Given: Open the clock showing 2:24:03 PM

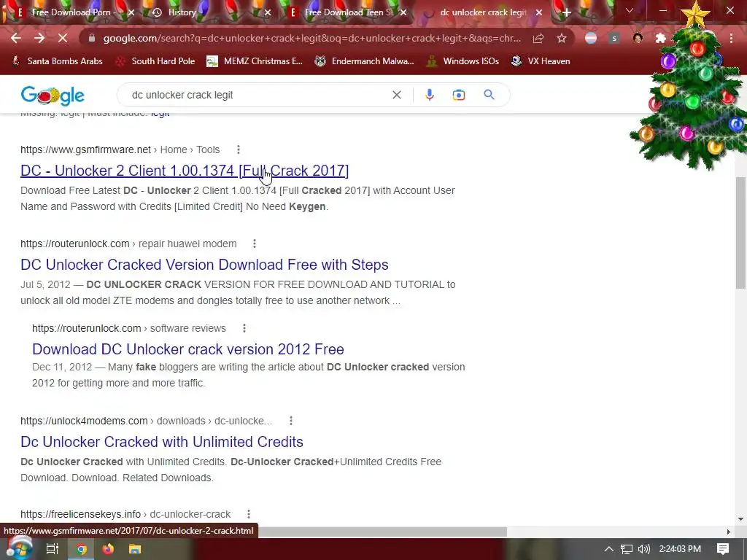Looking at the screenshot, I should click(680, 549).
